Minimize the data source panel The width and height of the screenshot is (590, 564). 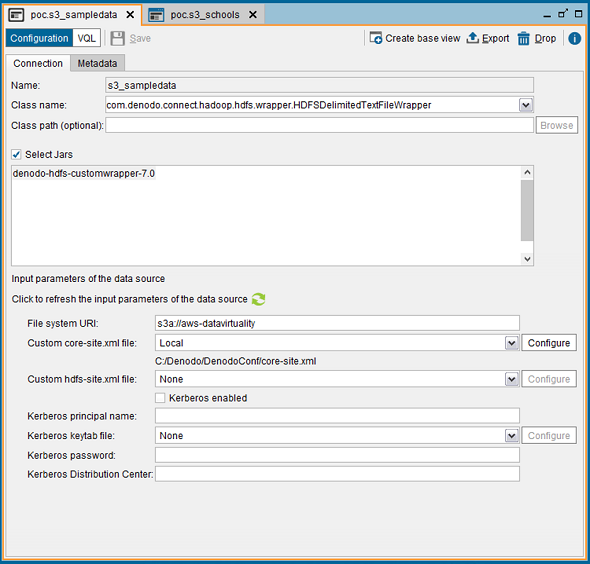(547, 16)
